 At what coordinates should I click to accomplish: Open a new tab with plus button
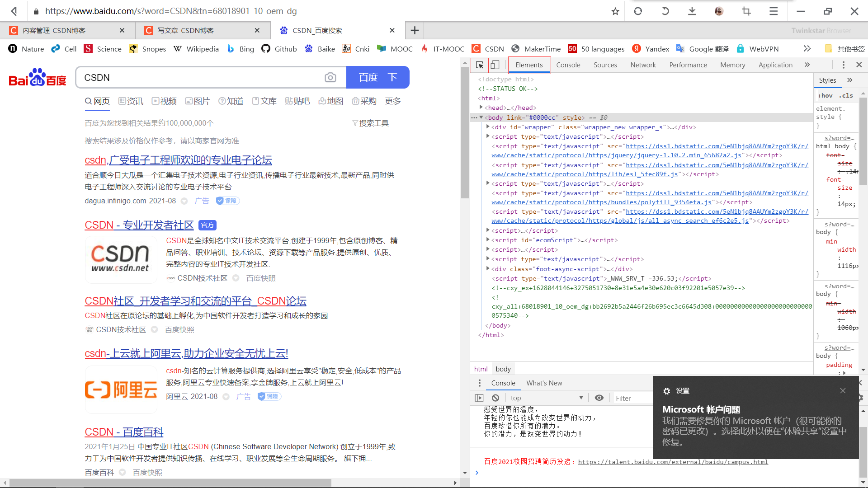tap(415, 30)
